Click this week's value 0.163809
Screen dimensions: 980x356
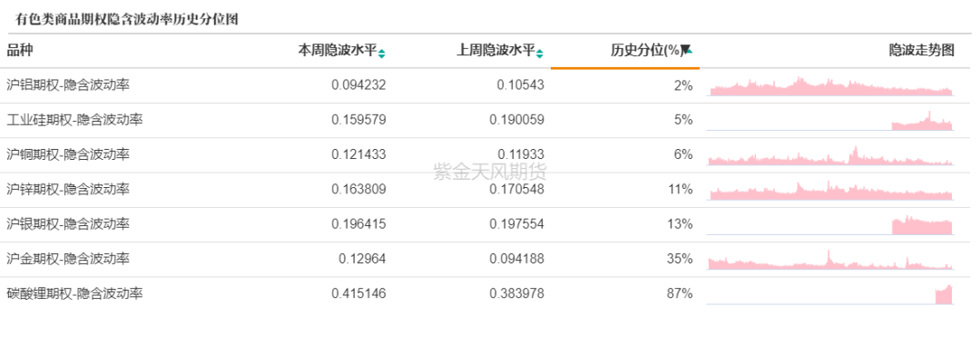pyautogui.click(x=358, y=189)
